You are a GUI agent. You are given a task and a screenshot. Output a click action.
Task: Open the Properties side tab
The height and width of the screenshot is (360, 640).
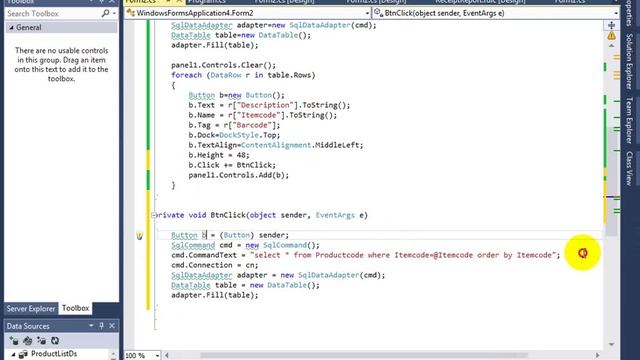[x=629, y=12]
